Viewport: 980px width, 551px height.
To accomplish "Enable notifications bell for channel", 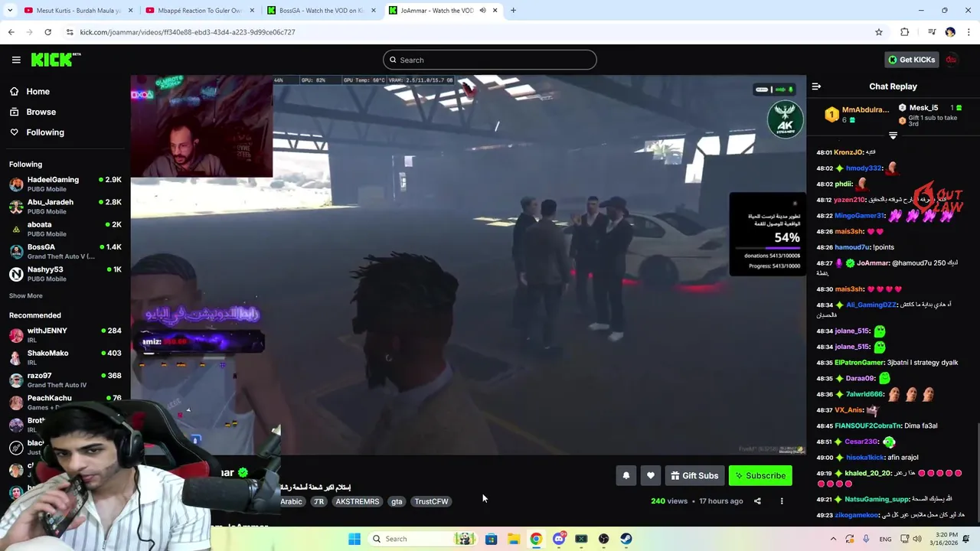I will point(626,475).
